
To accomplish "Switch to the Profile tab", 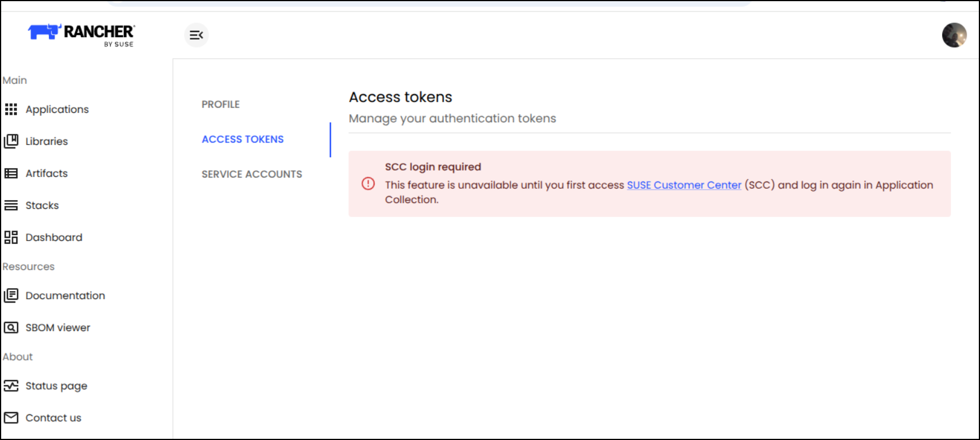I will coord(221,104).
